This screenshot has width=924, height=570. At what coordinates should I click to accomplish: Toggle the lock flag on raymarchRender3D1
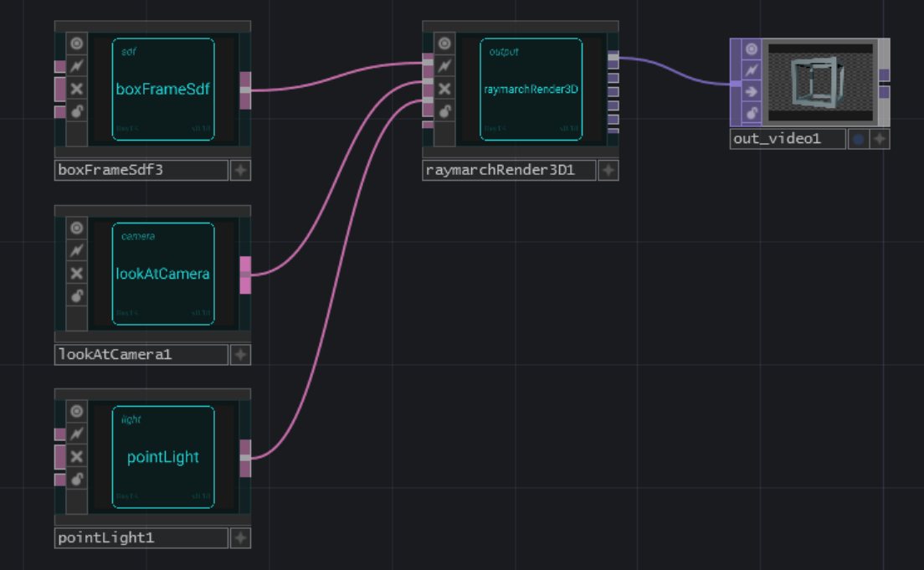[444, 111]
